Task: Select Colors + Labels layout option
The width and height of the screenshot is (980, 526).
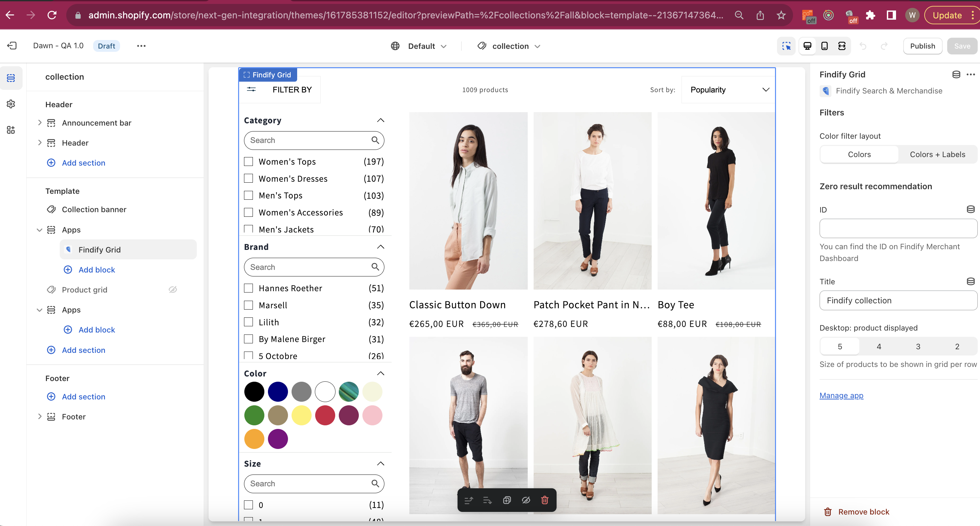Action: pyautogui.click(x=937, y=154)
